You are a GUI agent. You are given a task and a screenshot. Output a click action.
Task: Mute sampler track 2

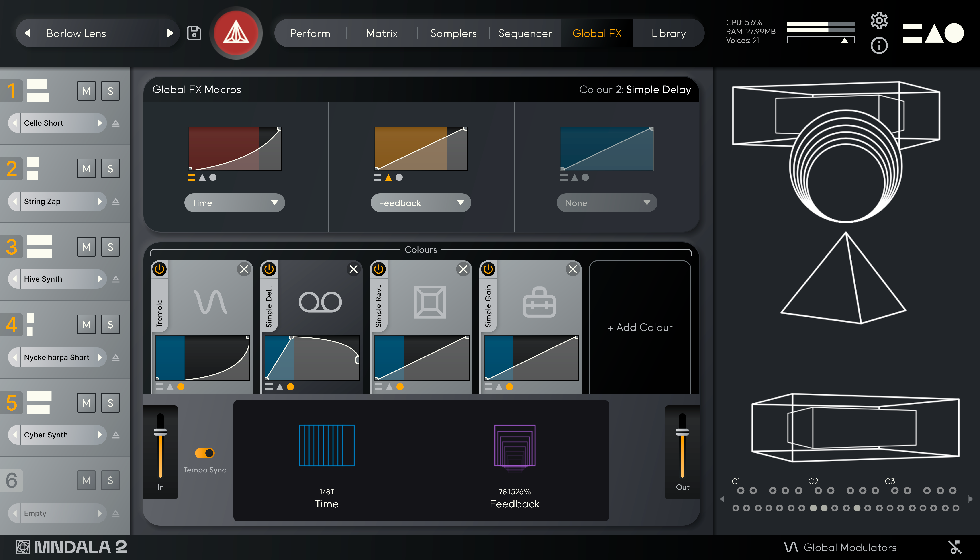(x=86, y=168)
